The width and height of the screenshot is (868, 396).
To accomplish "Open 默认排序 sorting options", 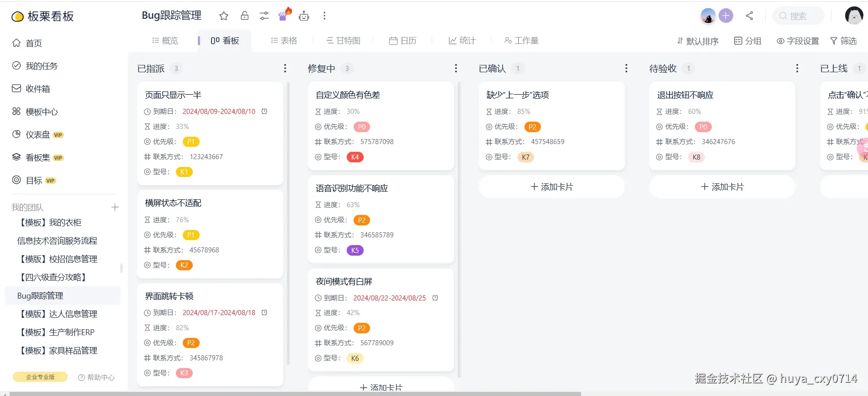I will (x=698, y=41).
